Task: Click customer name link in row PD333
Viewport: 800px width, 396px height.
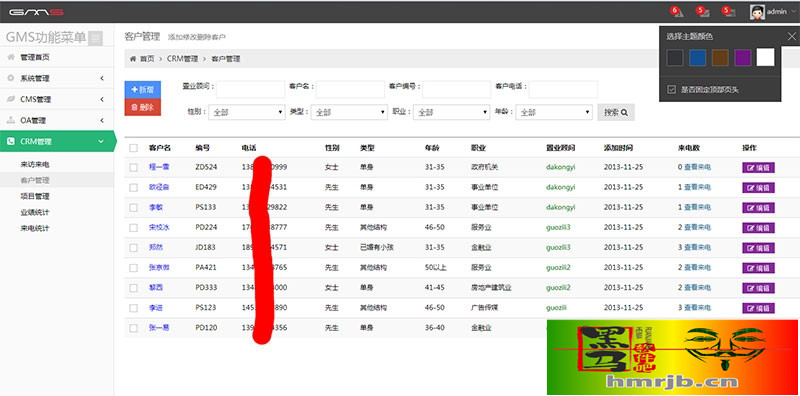Action: point(156,288)
